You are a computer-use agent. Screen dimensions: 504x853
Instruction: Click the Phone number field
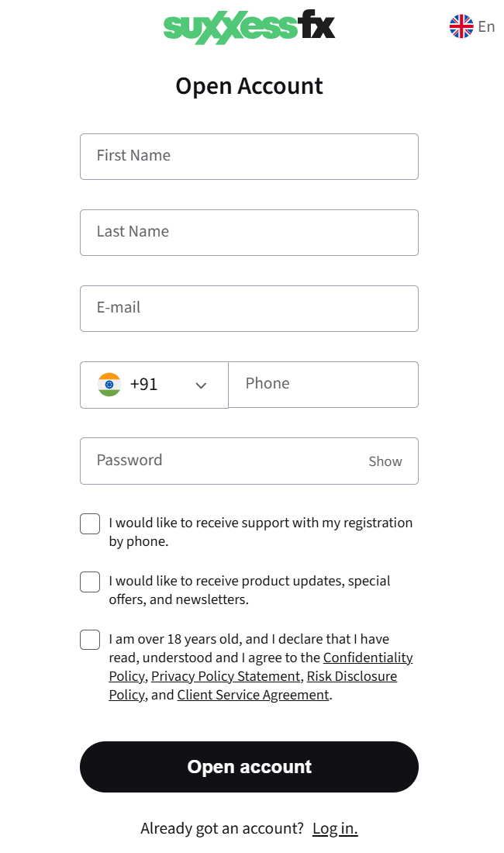tap(323, 385)
